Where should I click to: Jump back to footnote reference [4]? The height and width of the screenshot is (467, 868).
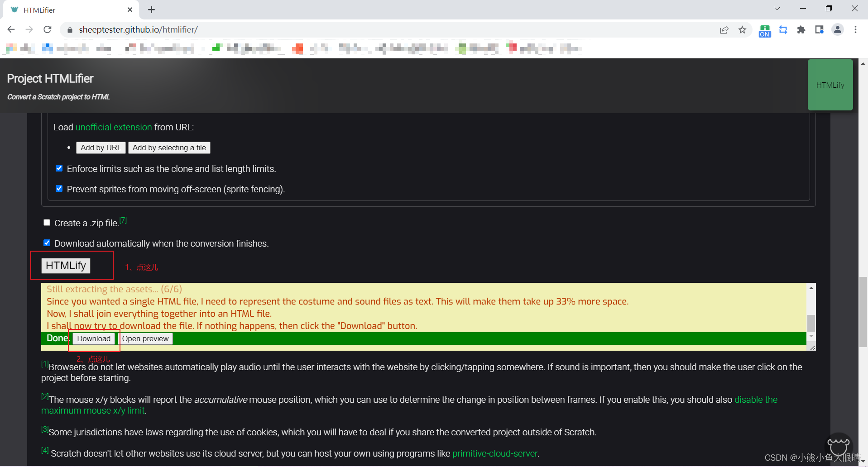pyautogui.click(x=45, y=450)
